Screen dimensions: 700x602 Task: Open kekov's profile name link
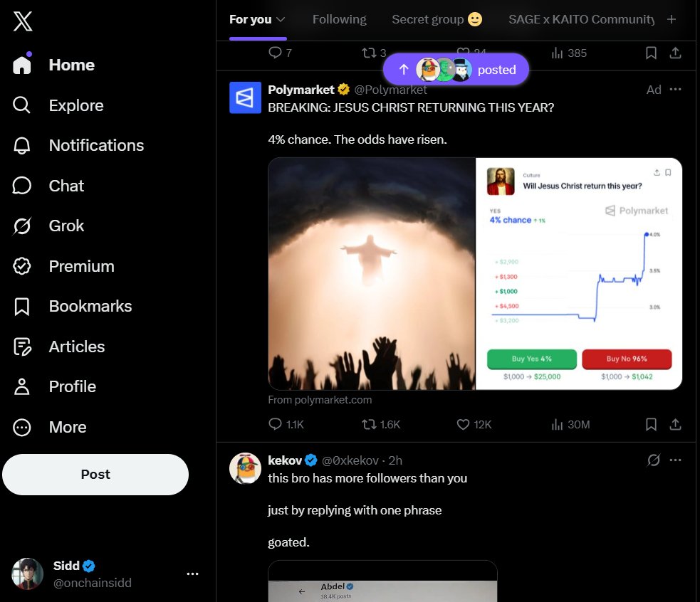tap(285, 460)
